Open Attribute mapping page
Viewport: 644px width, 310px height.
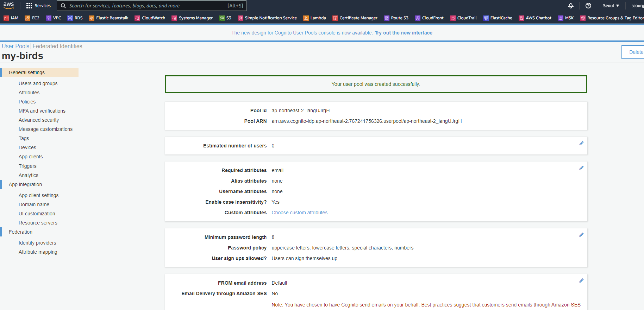[x=38, y=252]
